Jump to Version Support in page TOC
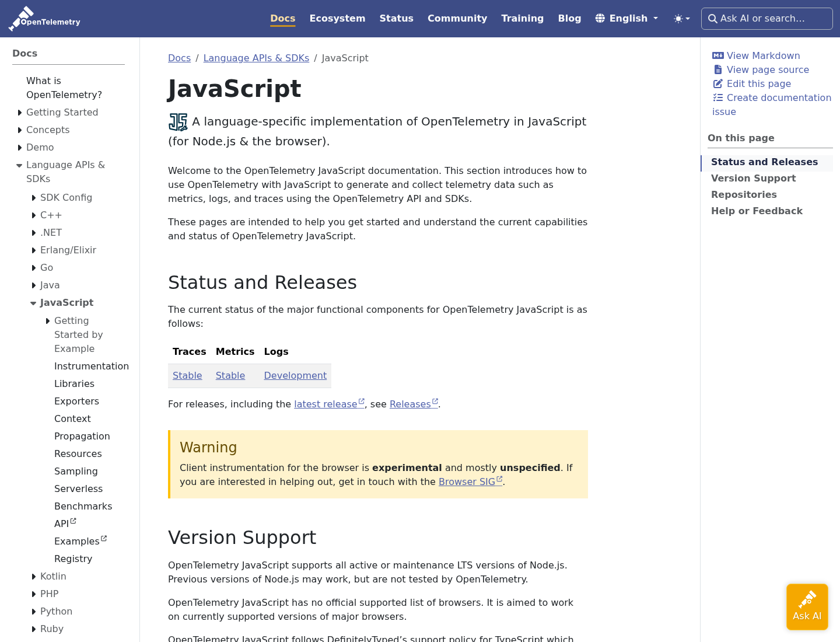The image size is (840, 642). click(x=753, y=178)
